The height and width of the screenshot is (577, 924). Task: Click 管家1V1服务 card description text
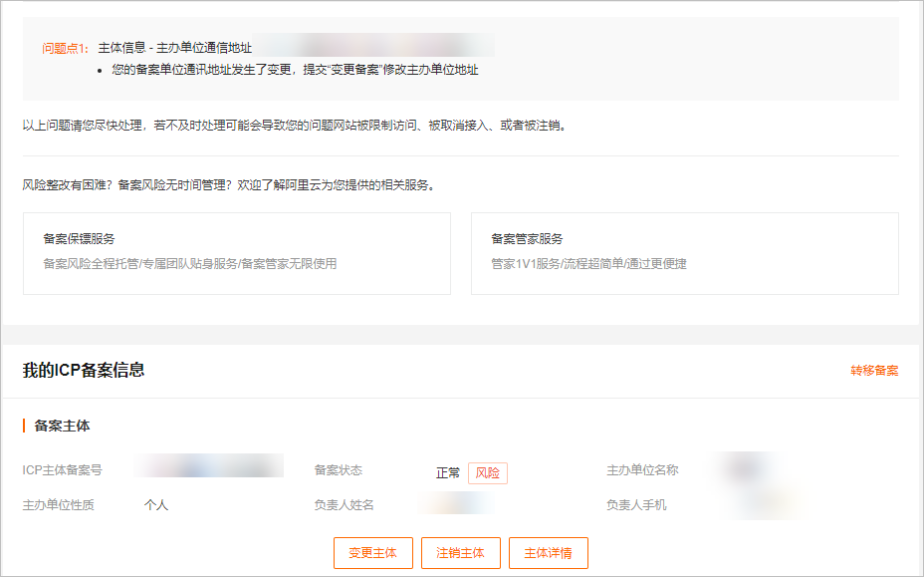589,264
